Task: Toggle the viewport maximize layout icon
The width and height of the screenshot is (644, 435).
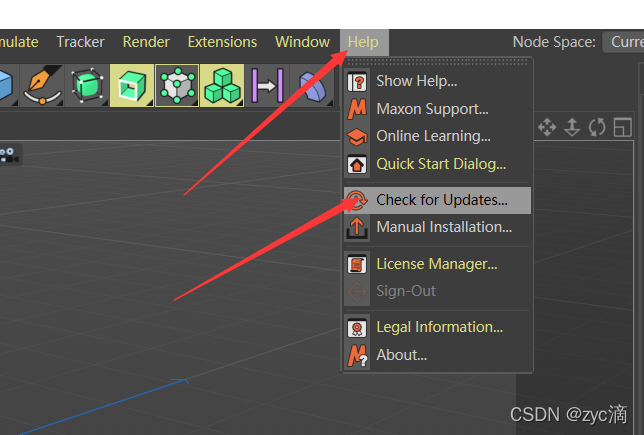Action: [623, 127]
